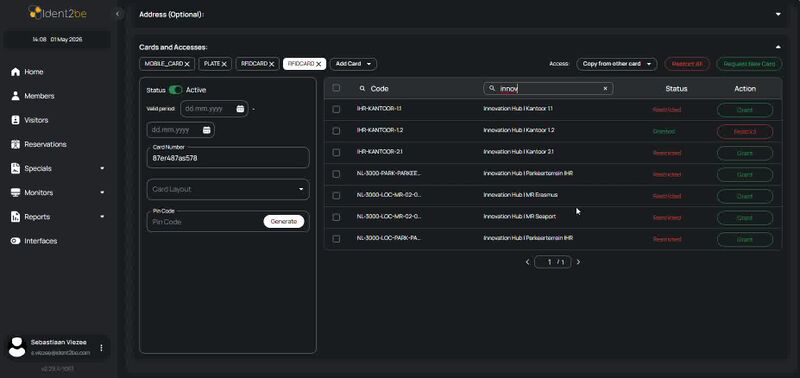Open the Card Layout dropdown
Screen dimensions: 800x378
[x=228, y=189]
